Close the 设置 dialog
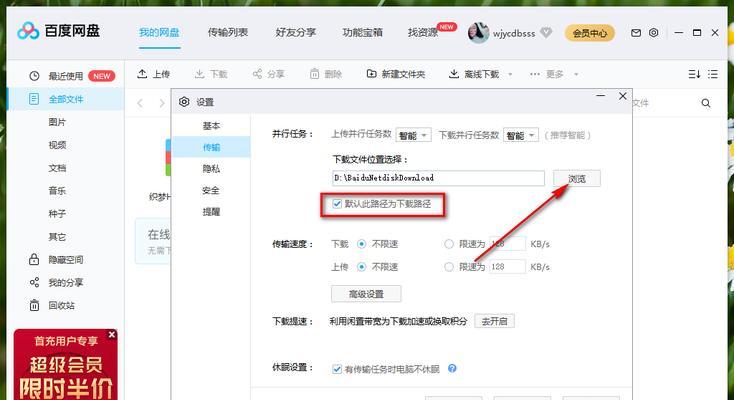 tap(623, 96)
